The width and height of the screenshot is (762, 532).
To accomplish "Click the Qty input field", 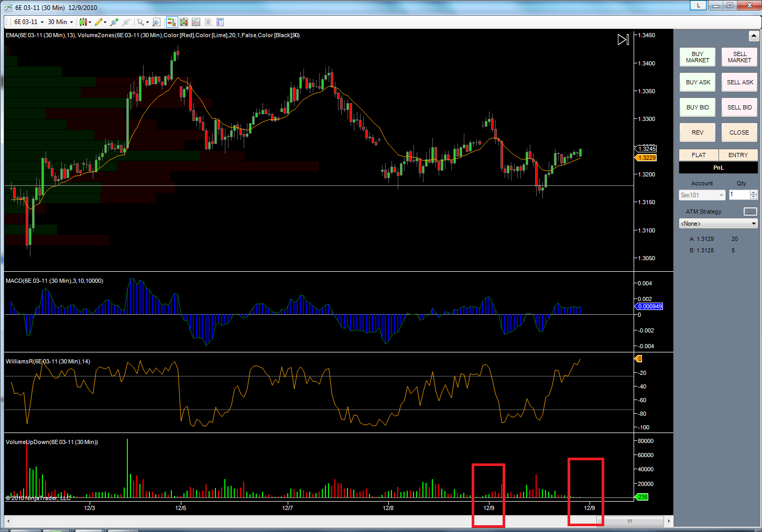I will tap(739, 195).
